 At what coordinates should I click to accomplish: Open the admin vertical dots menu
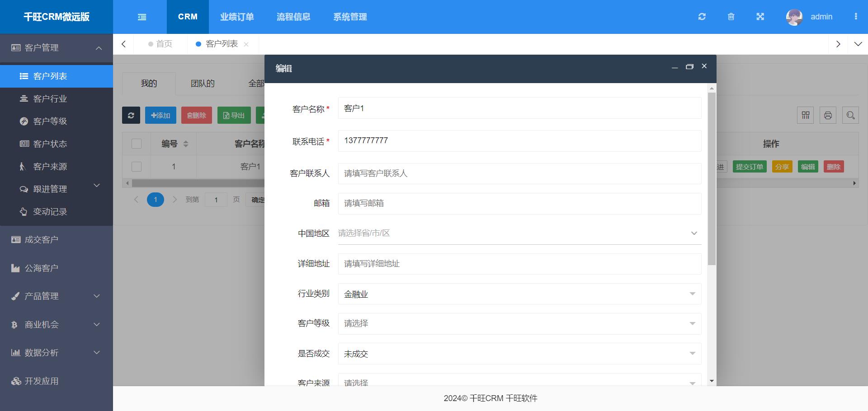(855, 17)
